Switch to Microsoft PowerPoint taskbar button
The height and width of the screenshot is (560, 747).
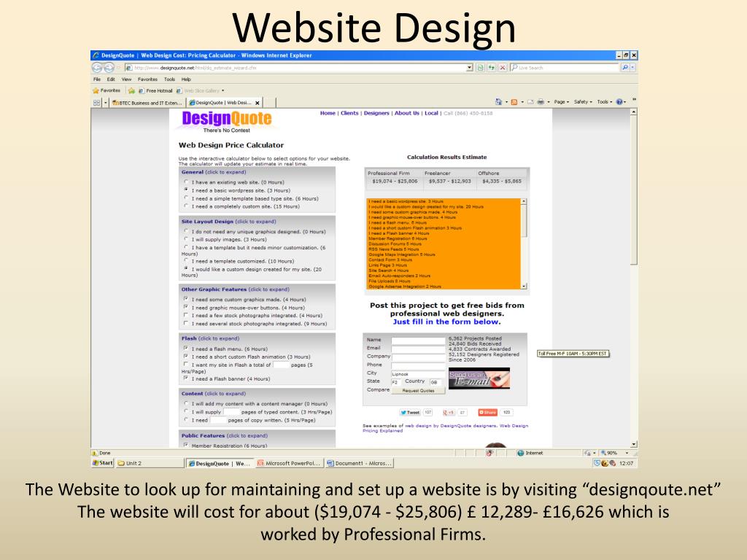point(290,463)
